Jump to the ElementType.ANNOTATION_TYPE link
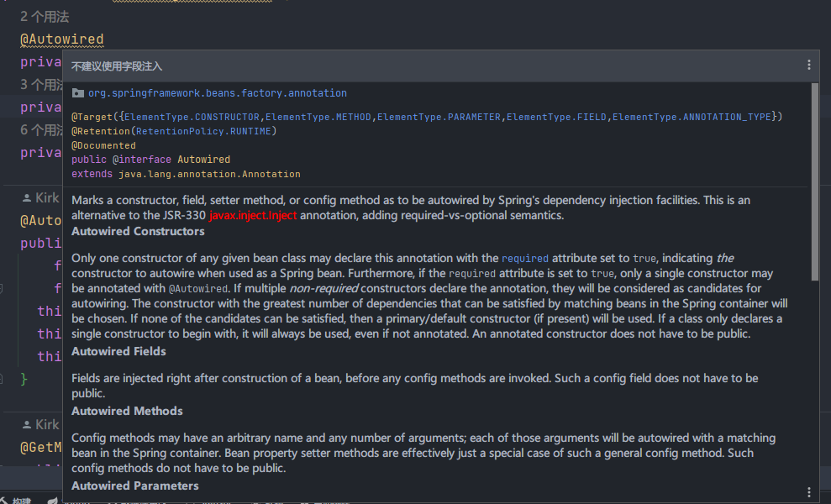Image resolution: width=831 pixels, height=504 pixels. 691,117
